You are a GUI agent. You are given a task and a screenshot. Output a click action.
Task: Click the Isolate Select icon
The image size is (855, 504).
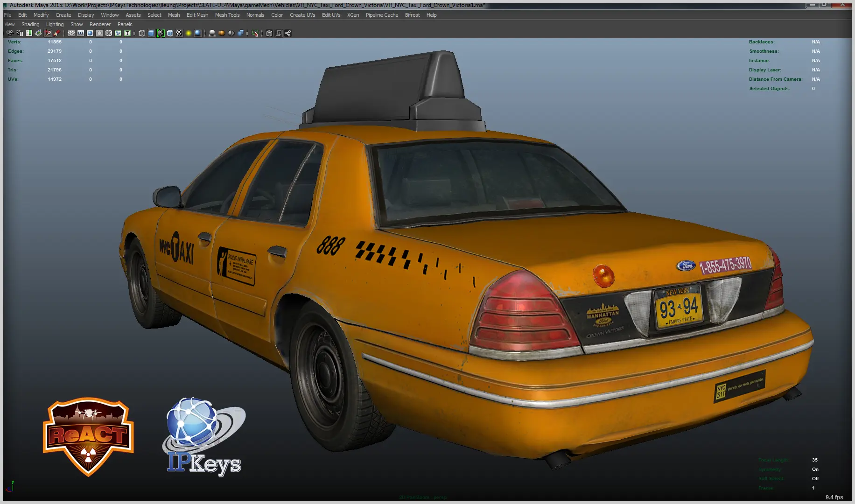[x=255, y=33]
